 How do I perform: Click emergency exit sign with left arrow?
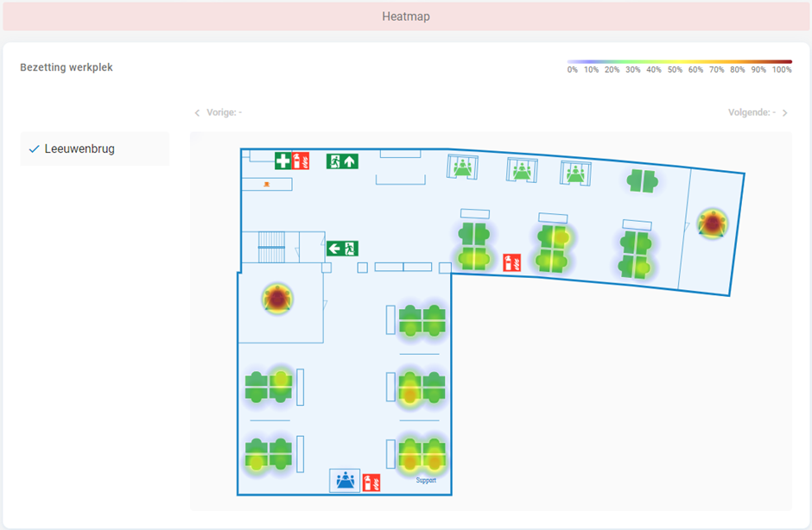(342, 249)
